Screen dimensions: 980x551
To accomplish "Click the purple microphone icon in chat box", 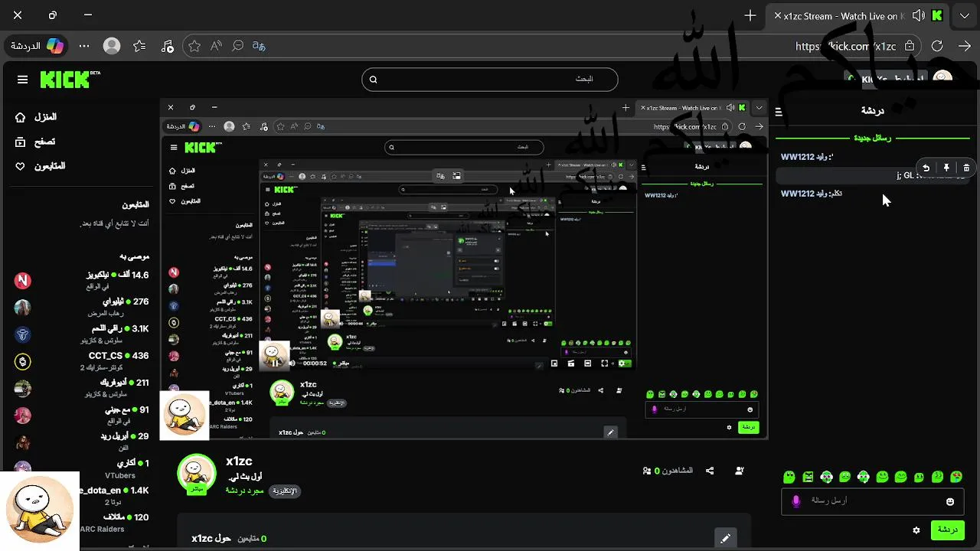I will pyautogui.click(x=796, y=501).
